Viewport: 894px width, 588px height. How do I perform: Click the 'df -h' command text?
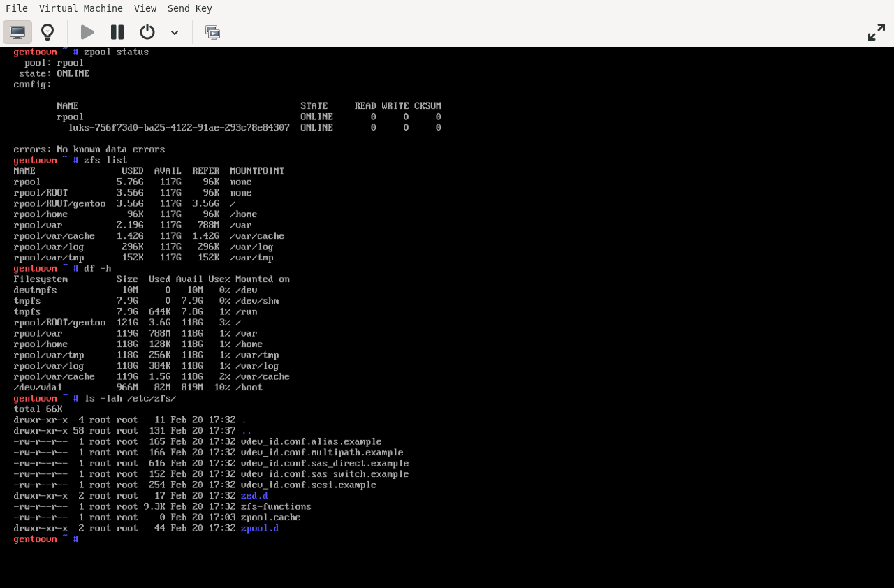point(97,268)
